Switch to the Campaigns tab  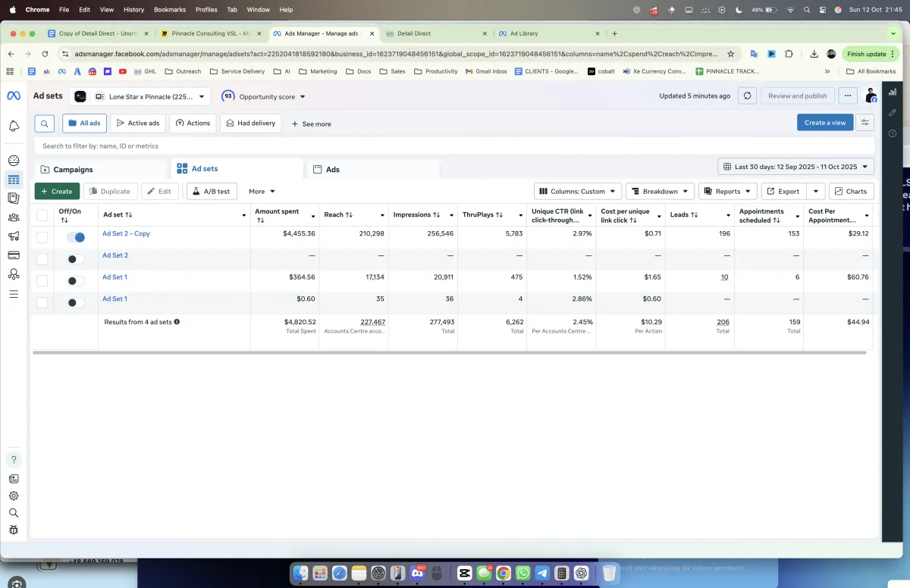[x=73, y=170]
